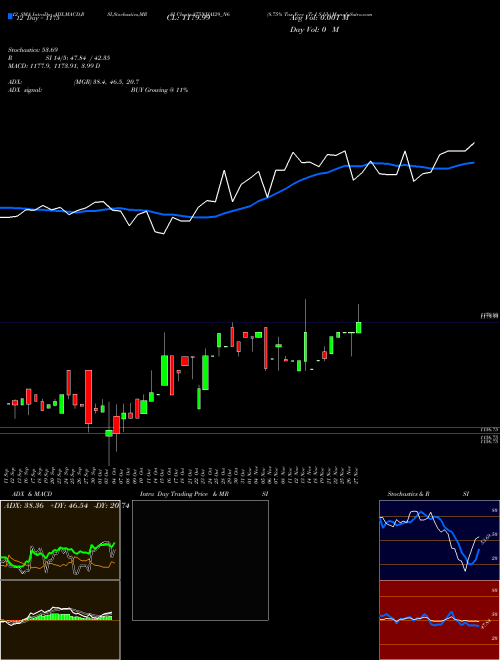Screen dimensions: 500x660
Task: Open the ADX indicator chart with green line
Action: click(x=60, y=540)
